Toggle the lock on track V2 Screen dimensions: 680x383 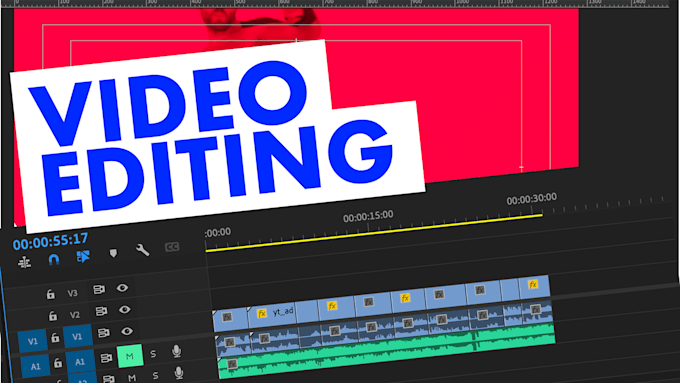pyautogui.click(x=52, y=315)
